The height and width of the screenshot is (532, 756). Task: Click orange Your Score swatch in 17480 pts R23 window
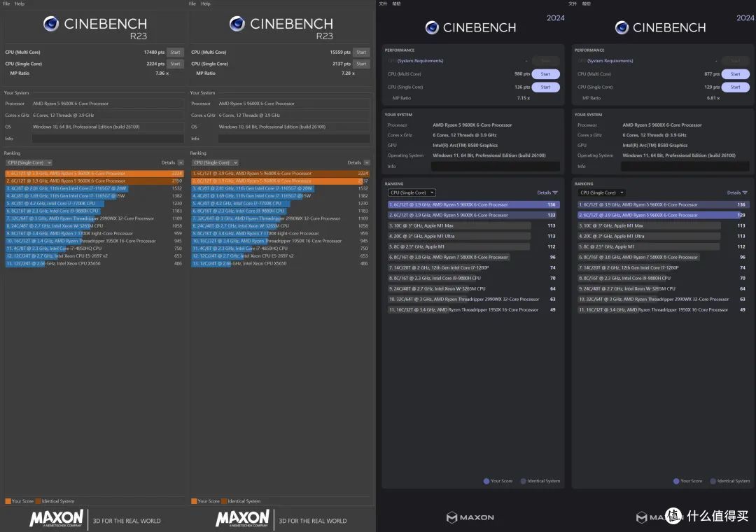[8, 501]
